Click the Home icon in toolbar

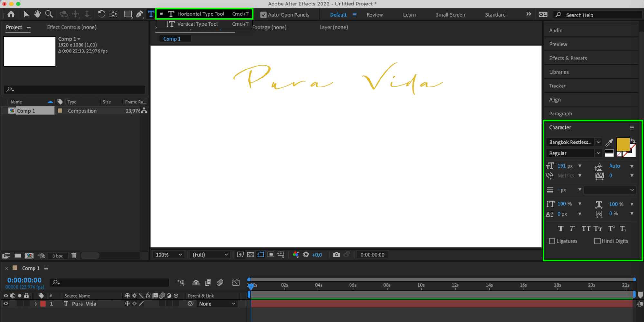pyautogui.click(x=11, y=14)
